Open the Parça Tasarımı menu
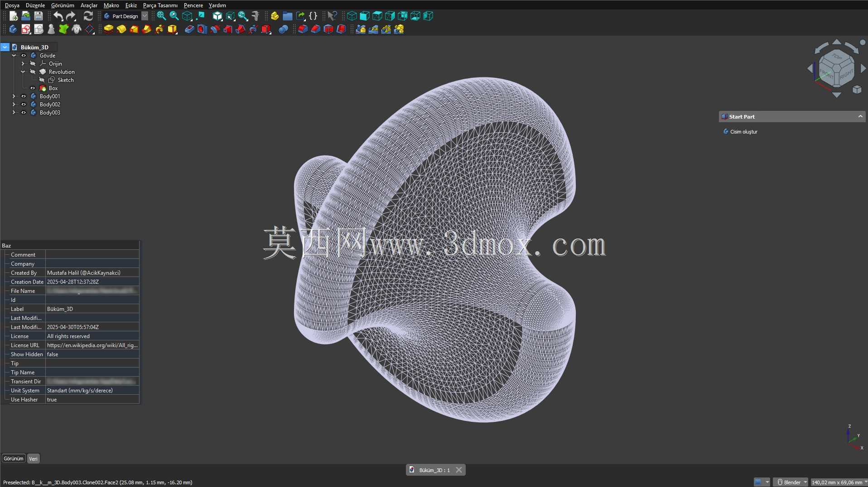This screenshot has height=487, width=868. [x=160, y=5]
